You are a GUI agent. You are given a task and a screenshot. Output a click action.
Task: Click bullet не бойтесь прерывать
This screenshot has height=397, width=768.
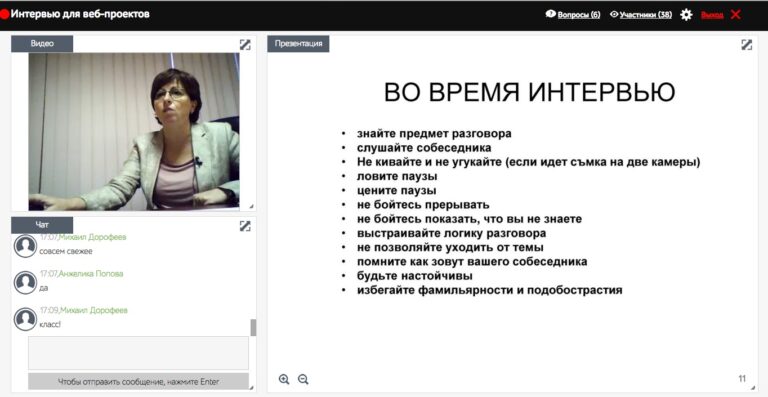click(x=423, y=205)
